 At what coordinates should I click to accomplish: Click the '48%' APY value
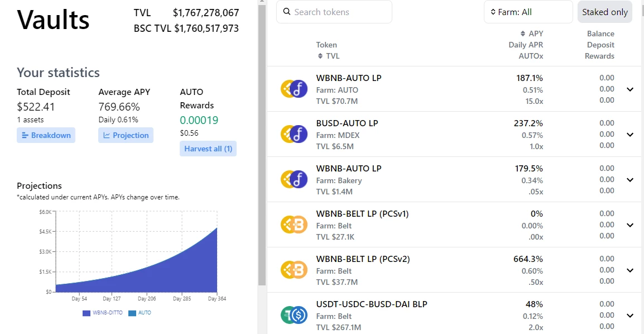pos(534,304)
